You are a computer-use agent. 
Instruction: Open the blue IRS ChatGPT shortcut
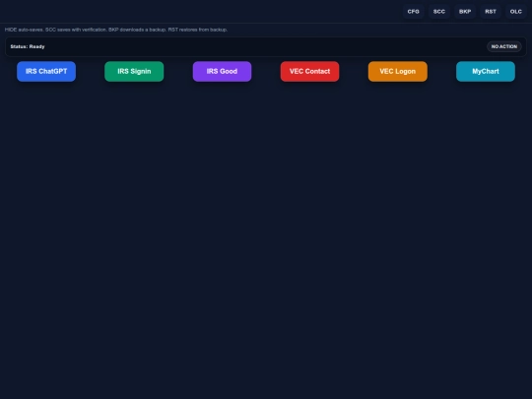click(46, 71)
